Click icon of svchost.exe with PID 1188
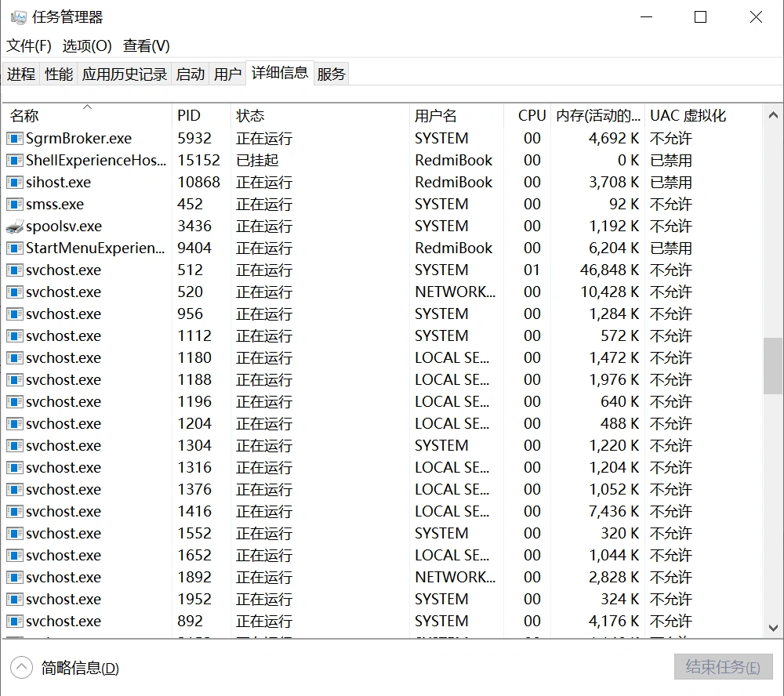Screen dimensions: 784x696 point(14,380)
